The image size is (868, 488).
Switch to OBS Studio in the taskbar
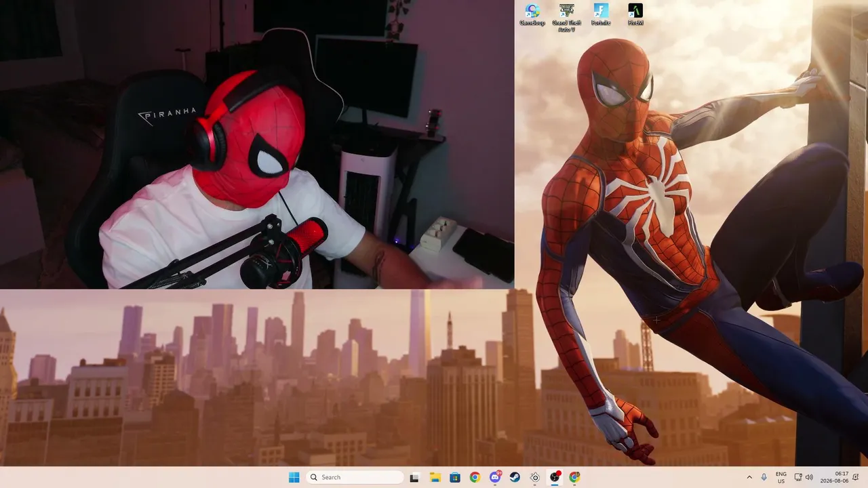pos(555,477)
